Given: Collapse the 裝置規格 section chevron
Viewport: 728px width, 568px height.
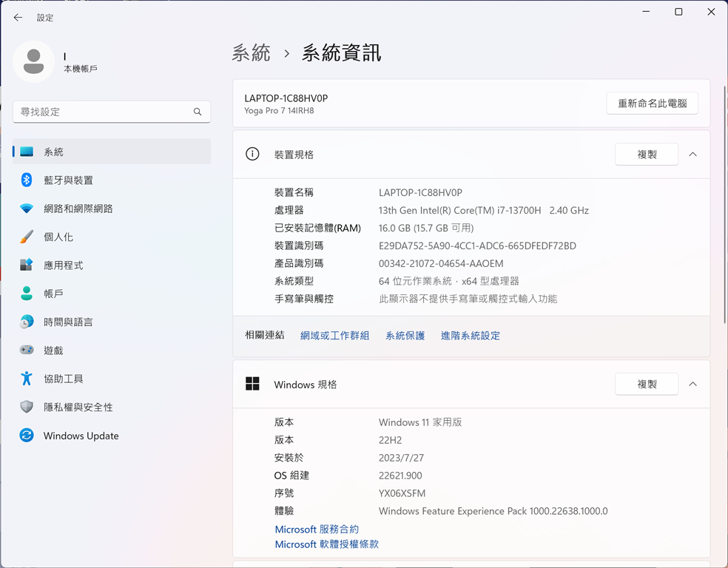Looking at the screenshot, I should (692, 155).
